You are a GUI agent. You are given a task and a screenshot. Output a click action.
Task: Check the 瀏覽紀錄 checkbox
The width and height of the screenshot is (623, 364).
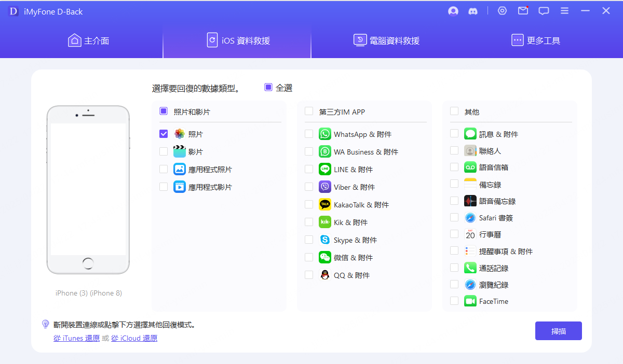click(454, 284)
